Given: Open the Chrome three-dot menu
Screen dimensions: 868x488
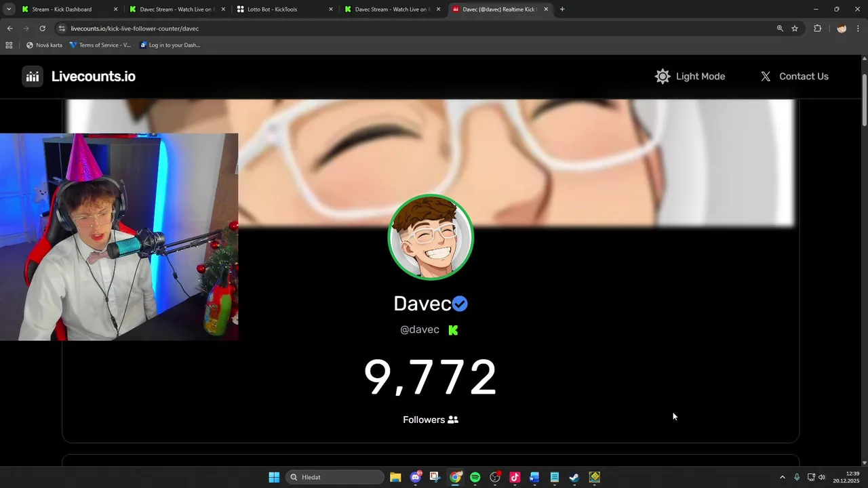Looking at the screenshot, I should [858, 28].
